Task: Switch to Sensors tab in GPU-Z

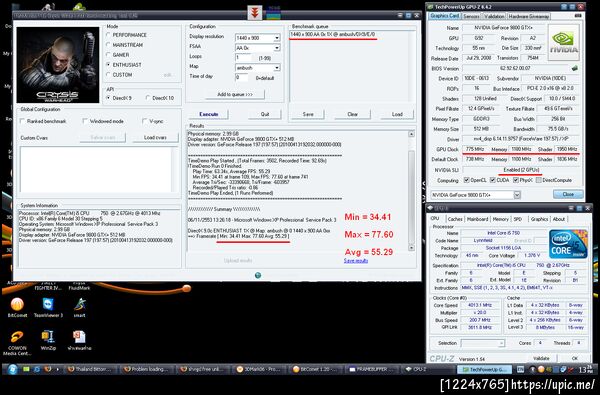Action: click(x=471, y=16)
